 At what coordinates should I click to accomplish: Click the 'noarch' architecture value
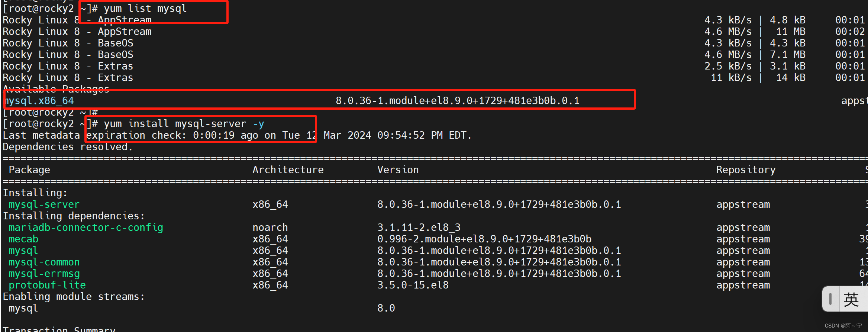point(270,228)
